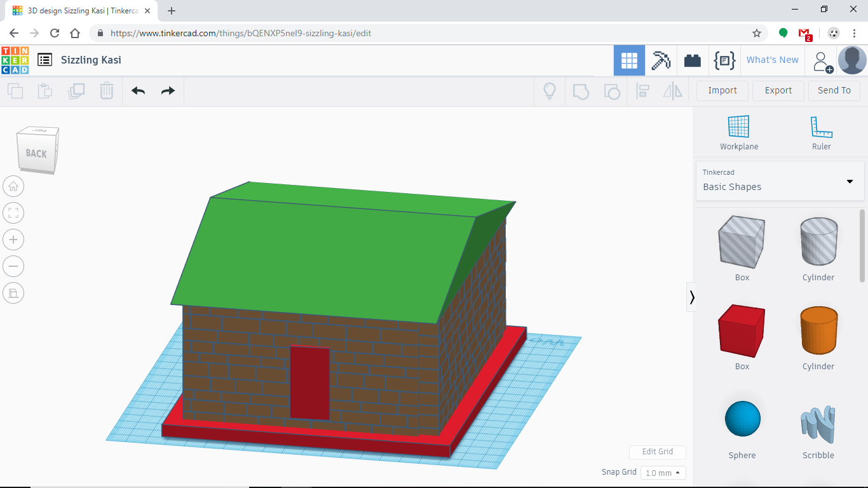
Task: Open the Basic Shapes category dropdown
Action: (x=850, y=181)
